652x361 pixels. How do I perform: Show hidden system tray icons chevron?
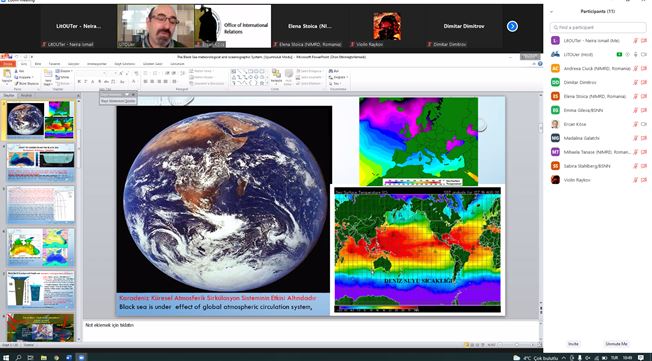pyautogui.click(x=564, y=358)
